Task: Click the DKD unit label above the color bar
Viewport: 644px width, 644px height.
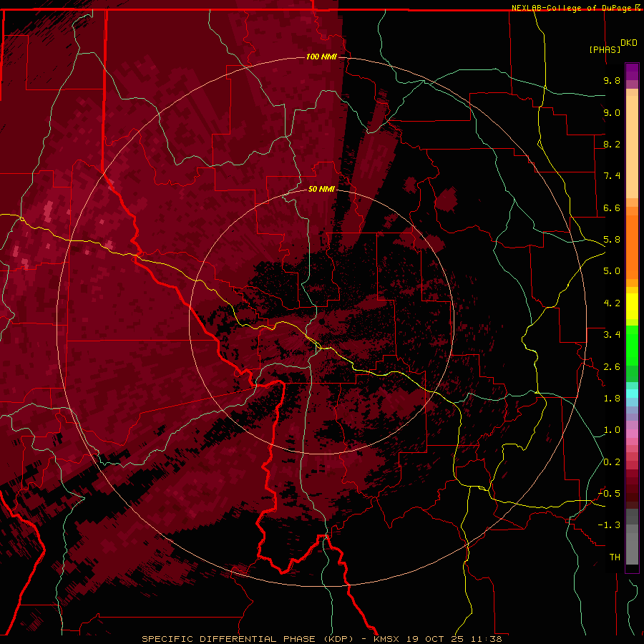Action: click(x=629, y=43)
